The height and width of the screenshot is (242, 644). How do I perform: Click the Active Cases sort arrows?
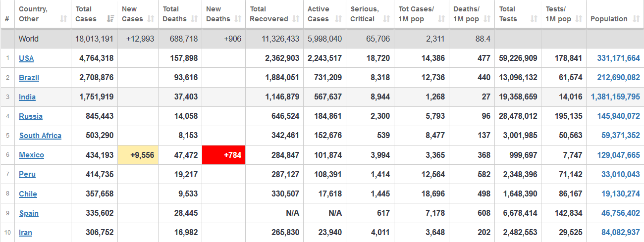[339, 19]
